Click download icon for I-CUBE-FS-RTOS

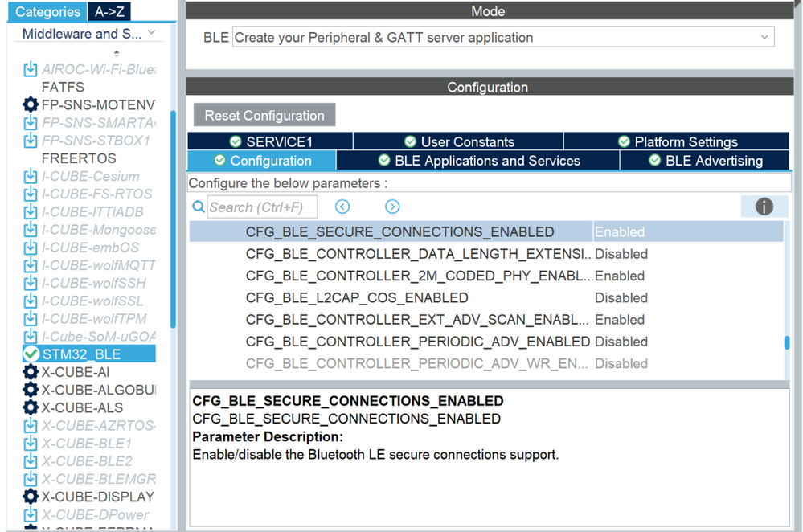pos(31,194)
